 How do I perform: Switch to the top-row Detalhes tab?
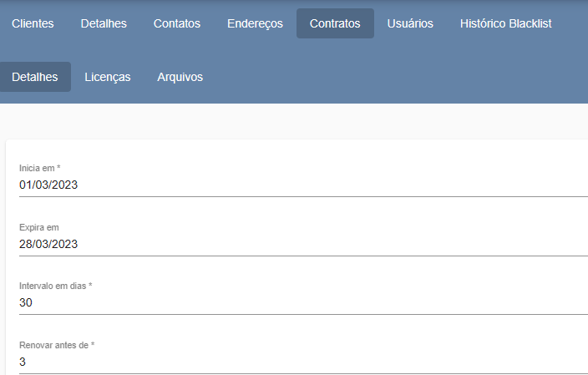tap(104, 23)
